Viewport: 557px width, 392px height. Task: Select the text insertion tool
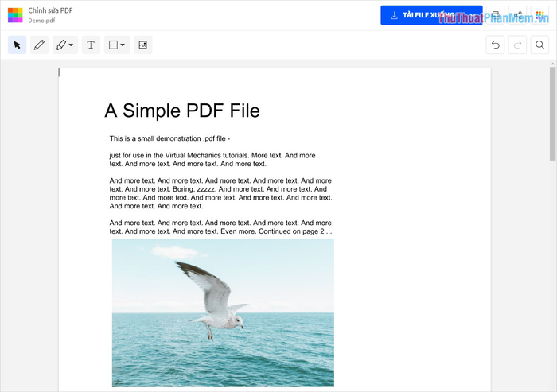click(x=91, y=45)
